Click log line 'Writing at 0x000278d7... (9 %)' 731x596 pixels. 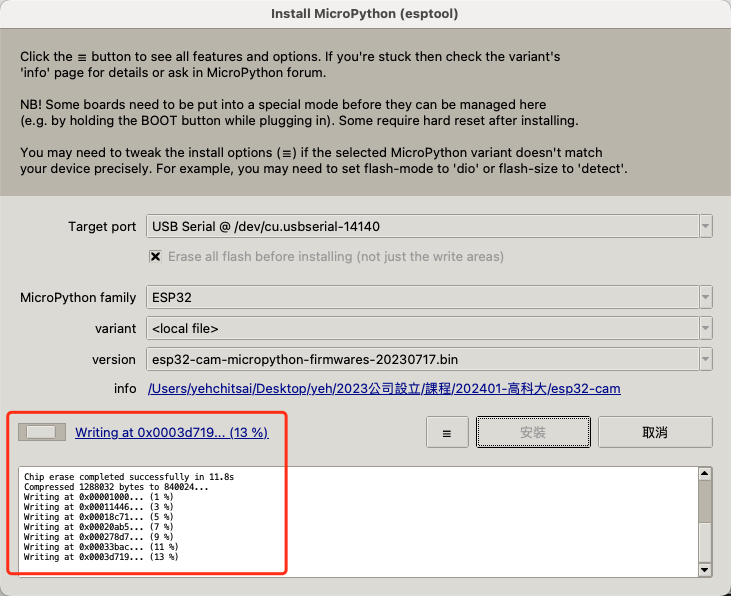pos(98,537)
